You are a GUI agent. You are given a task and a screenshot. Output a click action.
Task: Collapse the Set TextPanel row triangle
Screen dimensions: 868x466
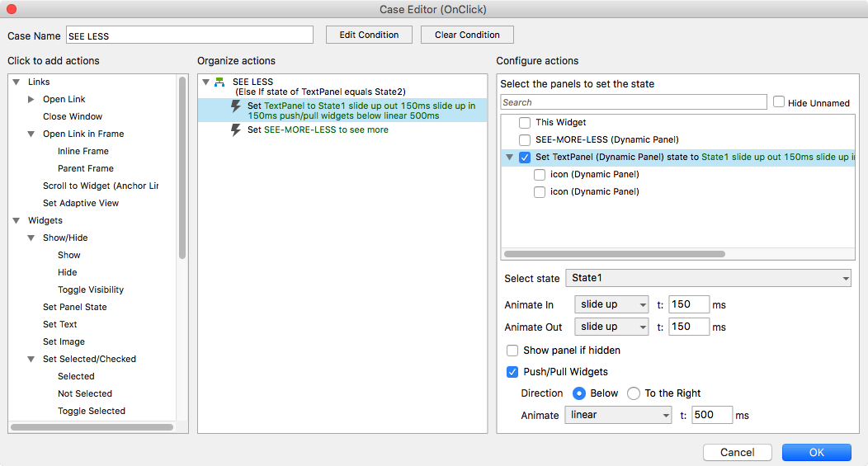pyautogui.click(x=509, y=157)
